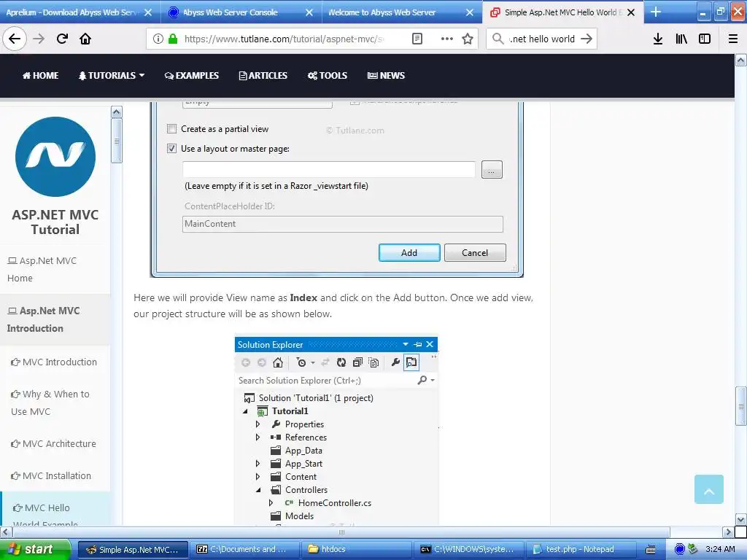Click the site information icon in address bar
The height and width of the screenshot is (560, 747).
[158, 39]
